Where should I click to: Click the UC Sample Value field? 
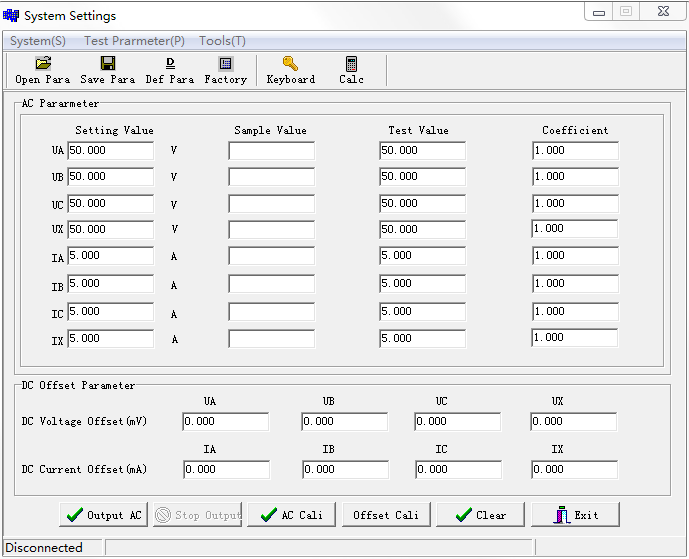[x=272, y=204]
